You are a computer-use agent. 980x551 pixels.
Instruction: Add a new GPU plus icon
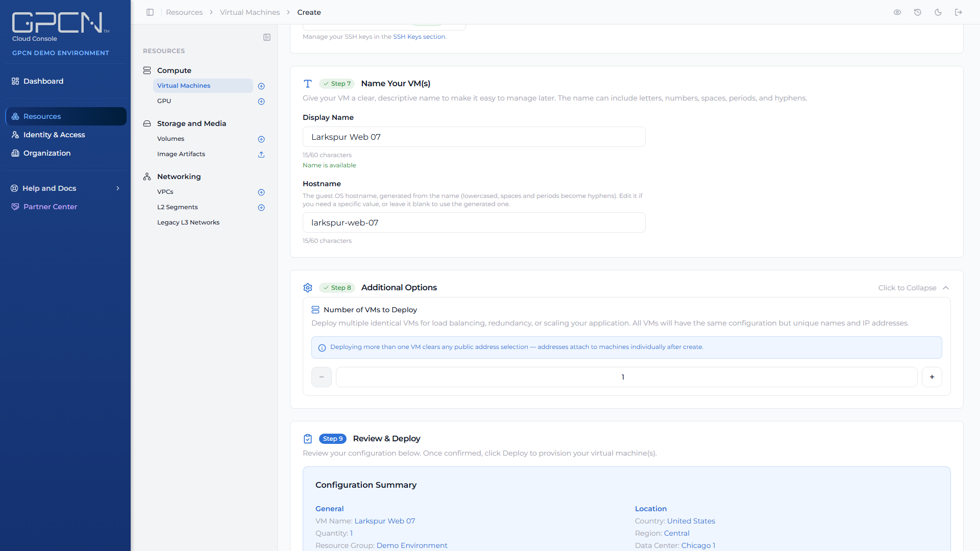(261, 102)
